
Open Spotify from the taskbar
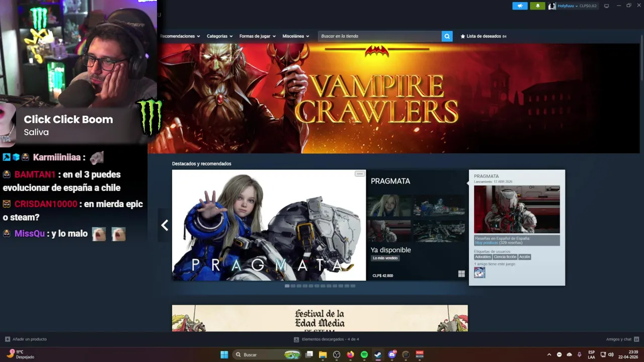pyautogui.click(x=364, y=354)
